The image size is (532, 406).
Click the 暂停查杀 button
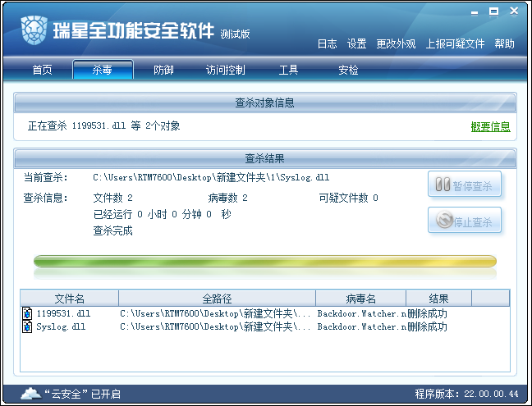click(x=465, y=184)
